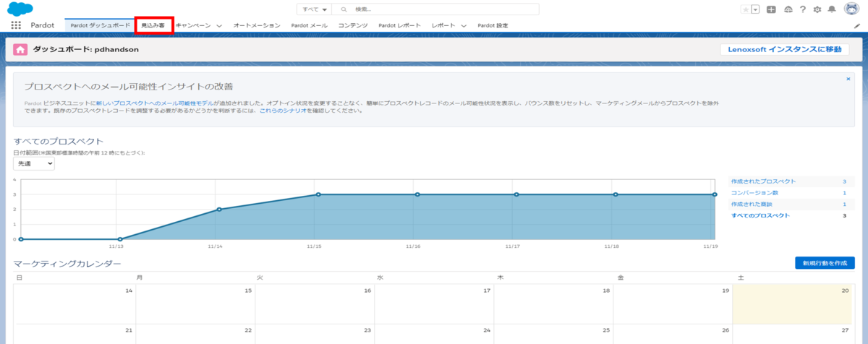Open the help question mark icon

(803, 9)
